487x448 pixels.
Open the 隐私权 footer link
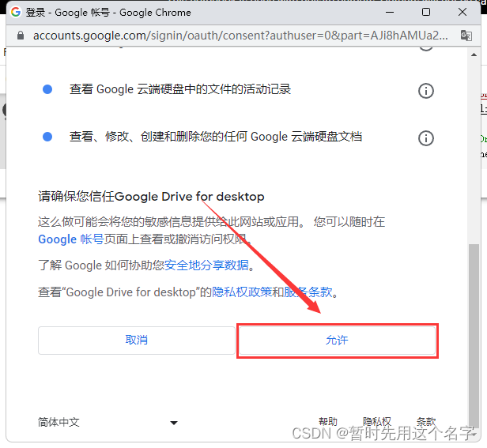(377, 422)
